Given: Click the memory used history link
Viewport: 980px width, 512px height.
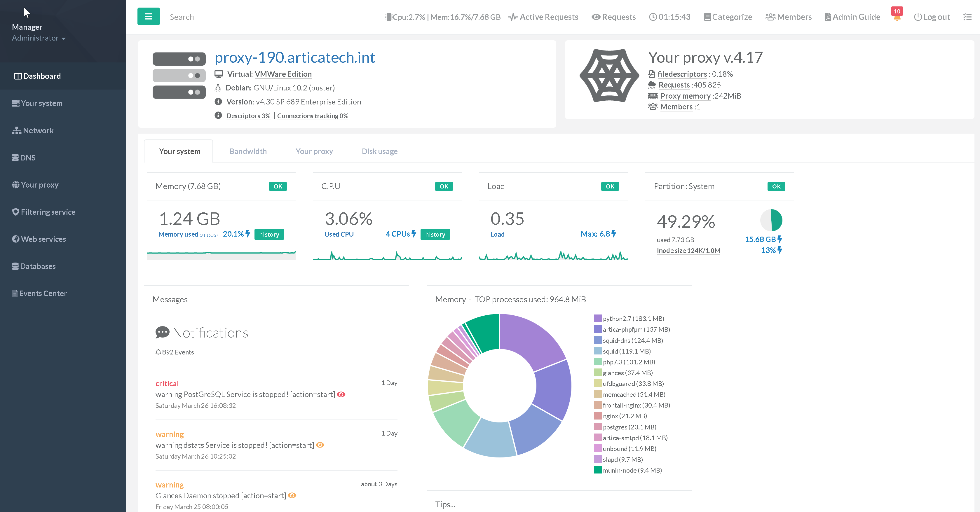Looking at the screenshot, I should pos(269,234).
